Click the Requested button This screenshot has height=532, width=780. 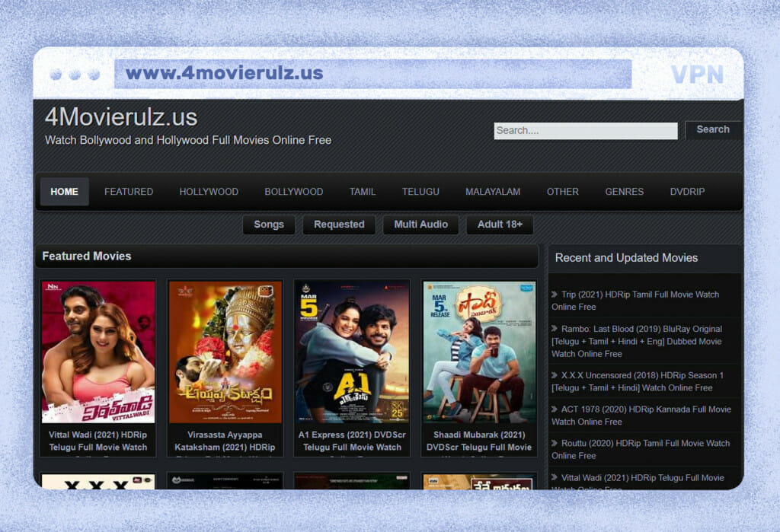tap(339, 225)
